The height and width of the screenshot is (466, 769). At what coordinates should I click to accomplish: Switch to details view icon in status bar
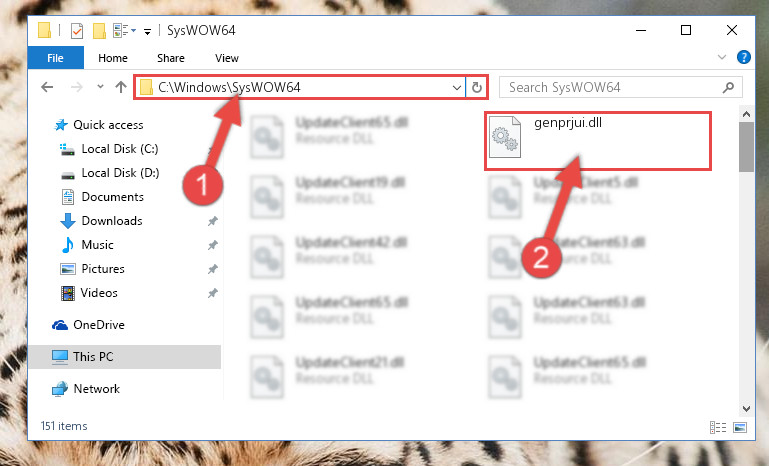pyautogui.click(x=718, y=427)
